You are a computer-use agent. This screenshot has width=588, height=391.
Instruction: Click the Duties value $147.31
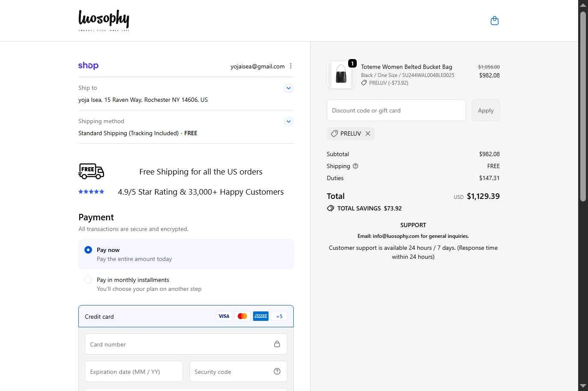pyautogui.click(x=490, y=178)
